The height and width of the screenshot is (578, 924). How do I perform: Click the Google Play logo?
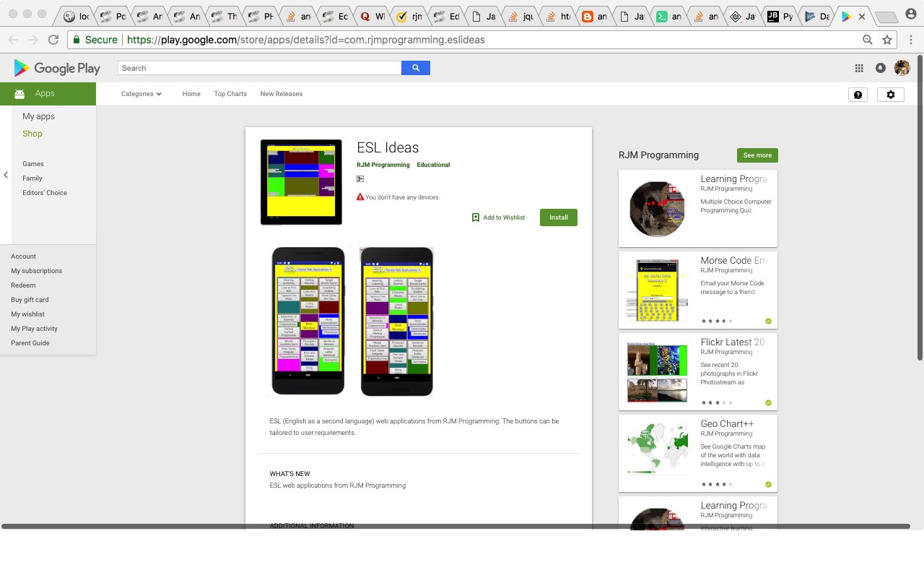pos(57,68)
